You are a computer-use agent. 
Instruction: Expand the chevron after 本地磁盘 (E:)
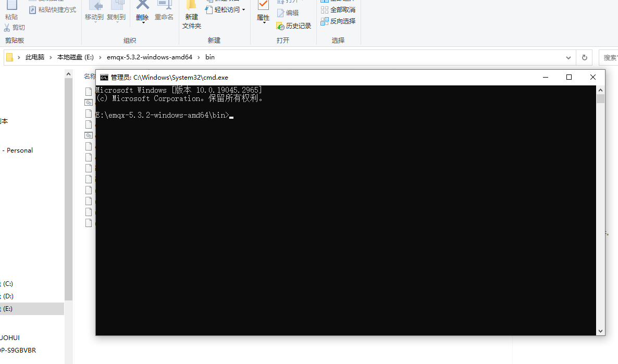(x=100, y=57)
